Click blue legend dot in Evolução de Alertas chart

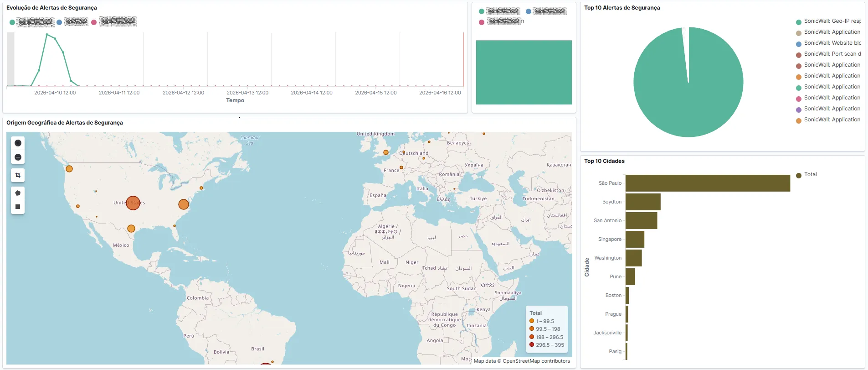click(59, 22)
